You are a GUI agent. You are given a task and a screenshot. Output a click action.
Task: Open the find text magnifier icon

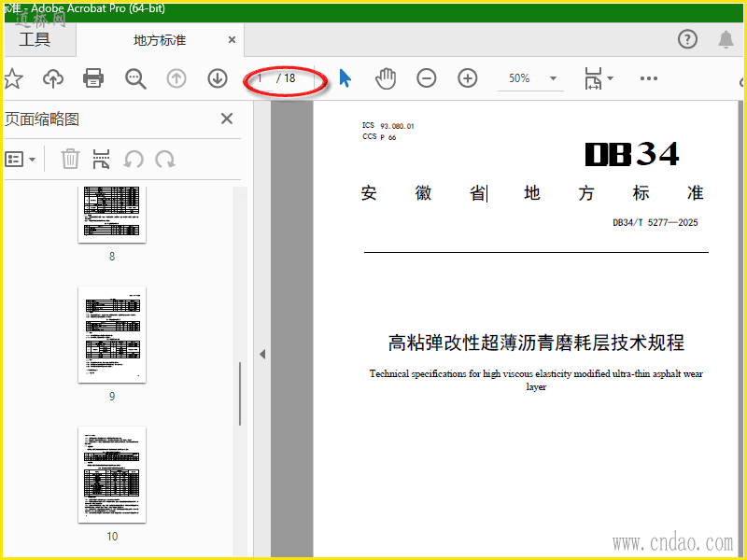135,78
